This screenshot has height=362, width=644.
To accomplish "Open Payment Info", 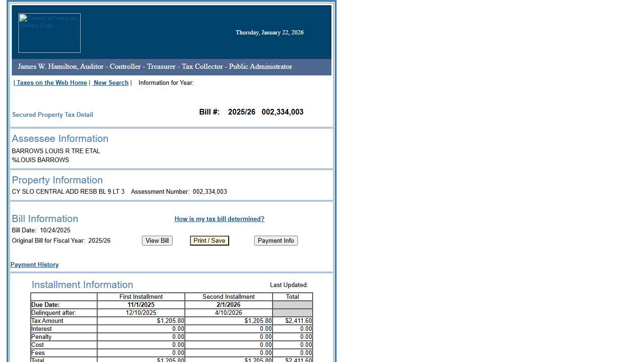I will click(x=276, y=240).
